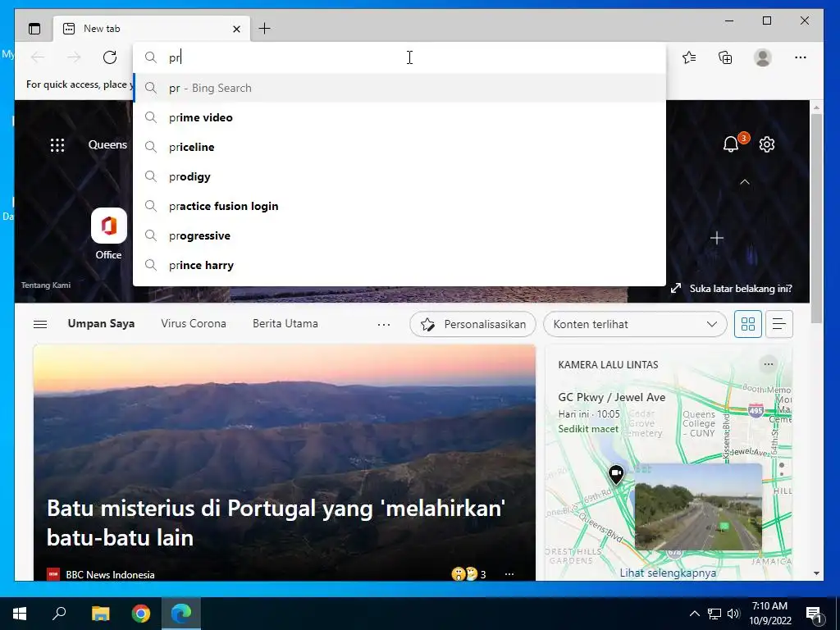
Task: Open page settings gear icon
Action: pos(767,144)
